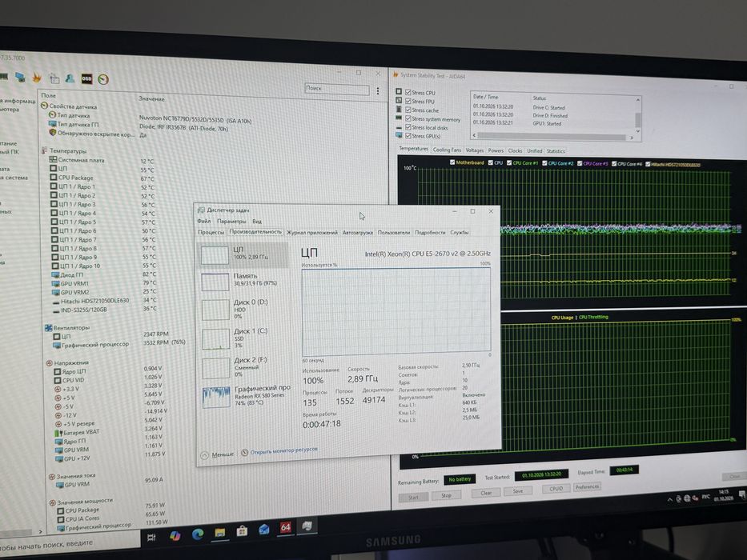Open the three-dot menu beside the search box

[x=378, y=90]
